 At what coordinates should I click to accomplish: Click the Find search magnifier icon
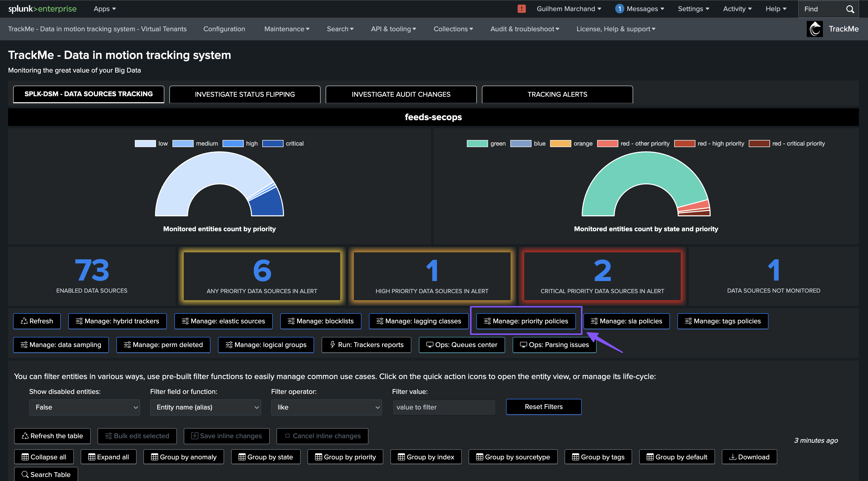coord(850,9)
